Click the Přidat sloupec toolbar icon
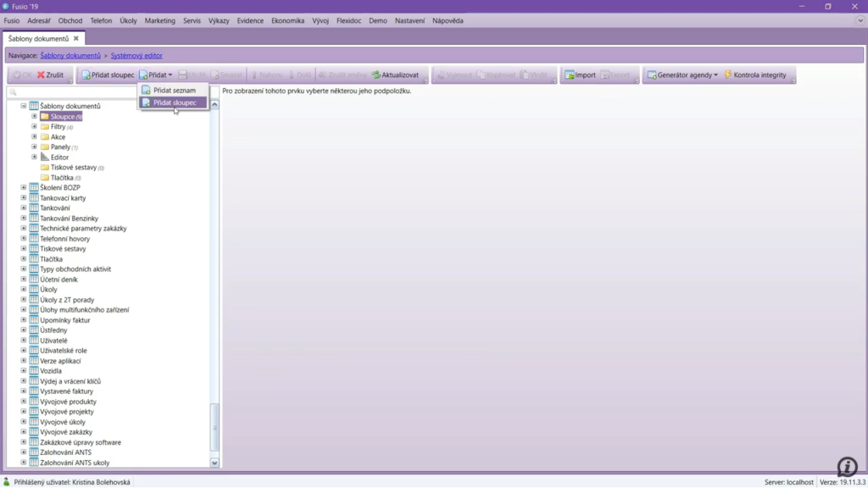The width and height of the screenshot is (868, 488). (85, 75)
